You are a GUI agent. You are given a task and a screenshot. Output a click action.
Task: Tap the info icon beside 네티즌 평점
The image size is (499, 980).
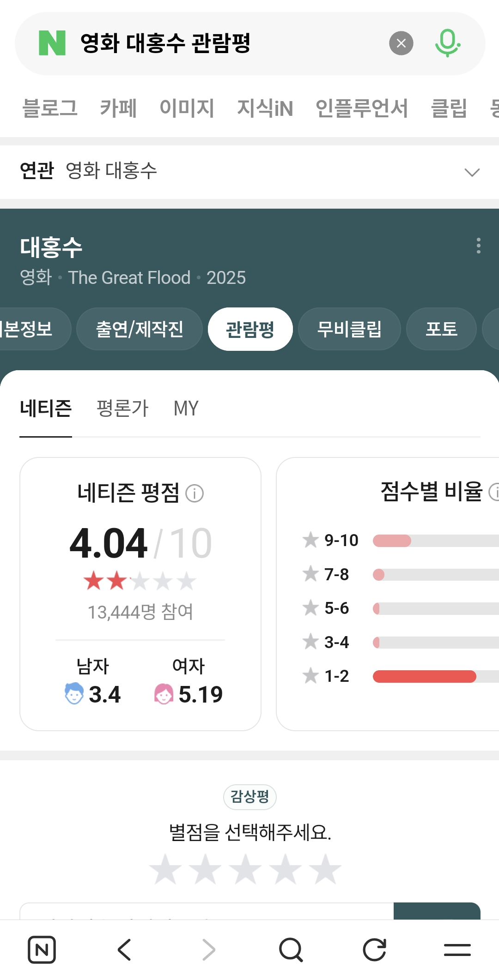click(195, 493)
